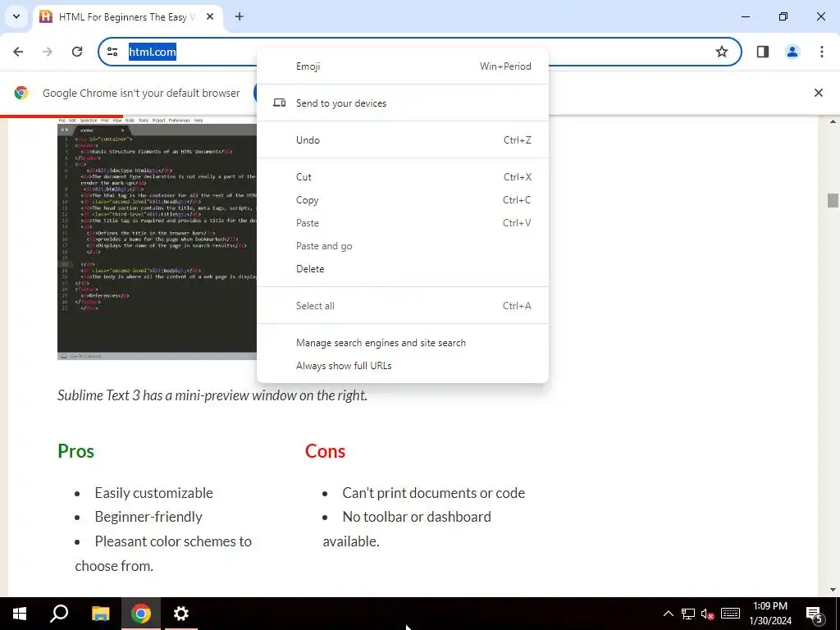Select the HTML For Beginners tab
This screenshot has width=840, height=630.
[x=129, y=17]
